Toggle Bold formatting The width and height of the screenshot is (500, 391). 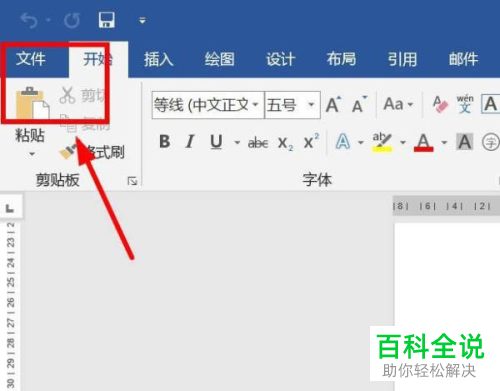click(x=165, y=142)
